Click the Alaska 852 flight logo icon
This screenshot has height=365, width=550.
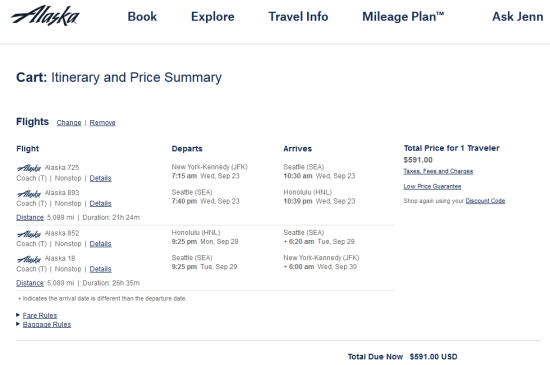tap(29, 234)
